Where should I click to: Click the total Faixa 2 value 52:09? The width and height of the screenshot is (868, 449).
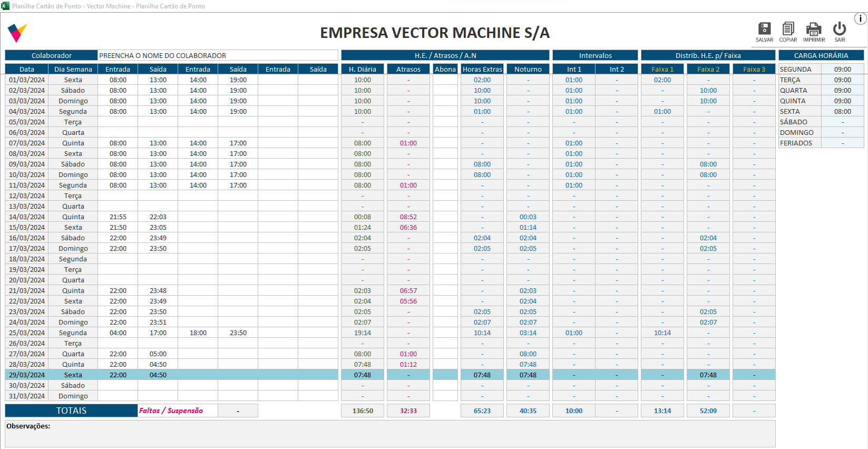click(x=708, y=411)
